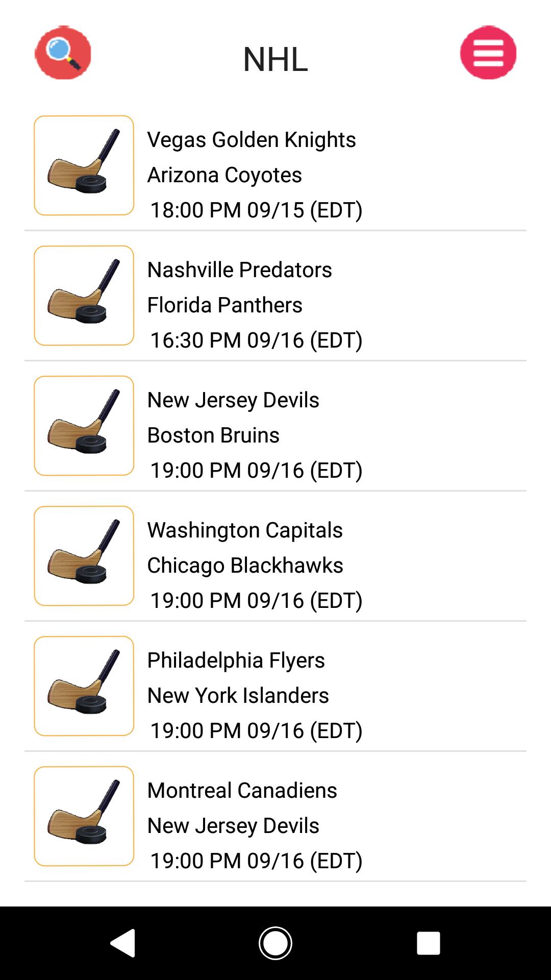Tap hockey icon beside Washington Capitals
Screen dimensions: 551x980
pyautogui.click(x=84, y=556)
